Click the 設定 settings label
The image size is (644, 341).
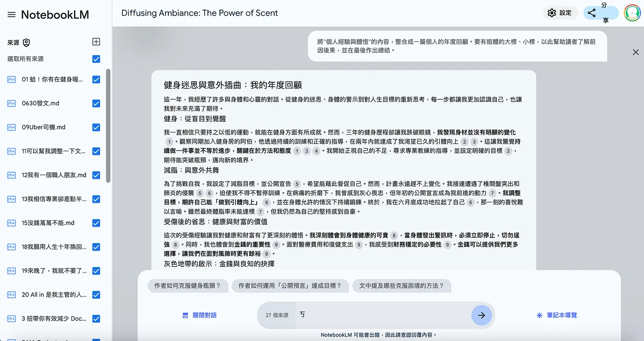pyautogui.click(x=565, y=13)
